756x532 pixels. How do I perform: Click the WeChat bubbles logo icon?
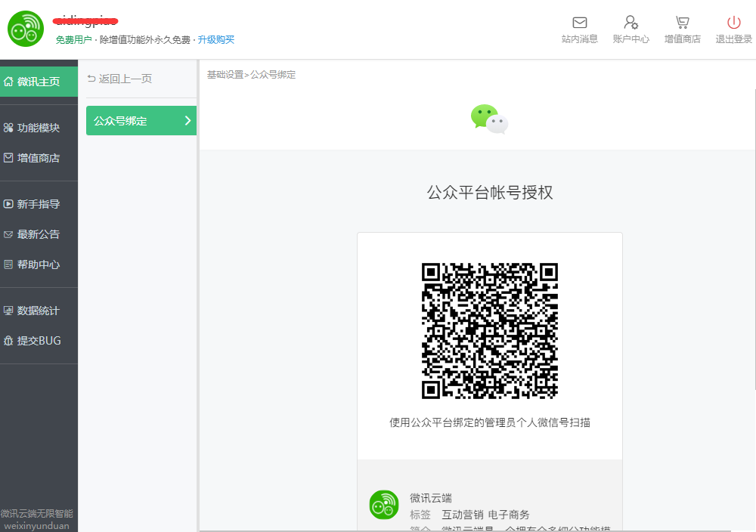pyautogui.click(x=489, y=119)
